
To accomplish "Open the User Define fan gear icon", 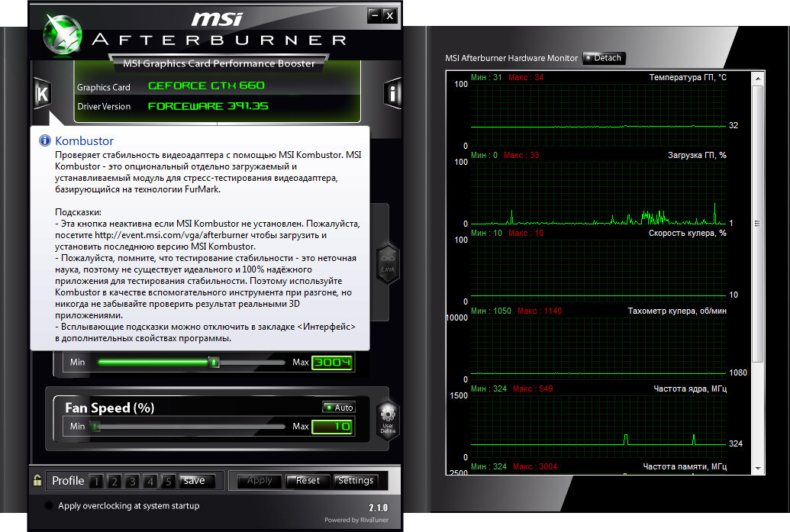I will [388, 420].
